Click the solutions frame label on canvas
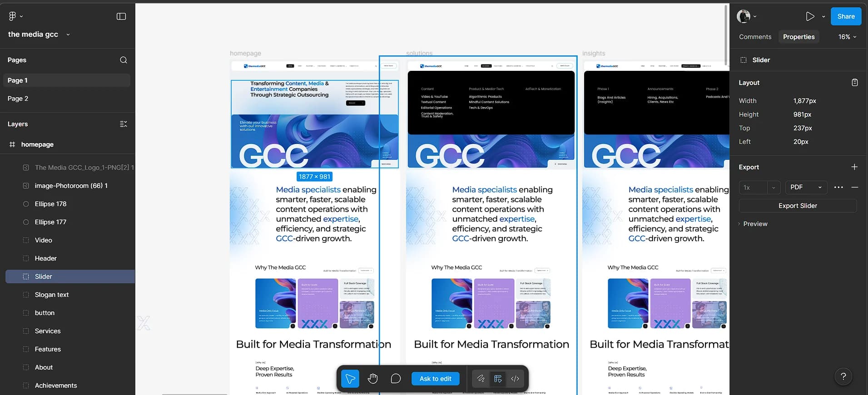Image resolution: width=868 pixels, height=395 pixels. 419,53
